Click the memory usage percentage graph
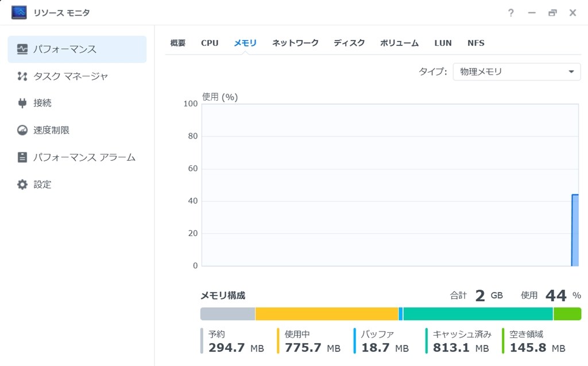The image size is (588, 366). [x=390, y=184]
